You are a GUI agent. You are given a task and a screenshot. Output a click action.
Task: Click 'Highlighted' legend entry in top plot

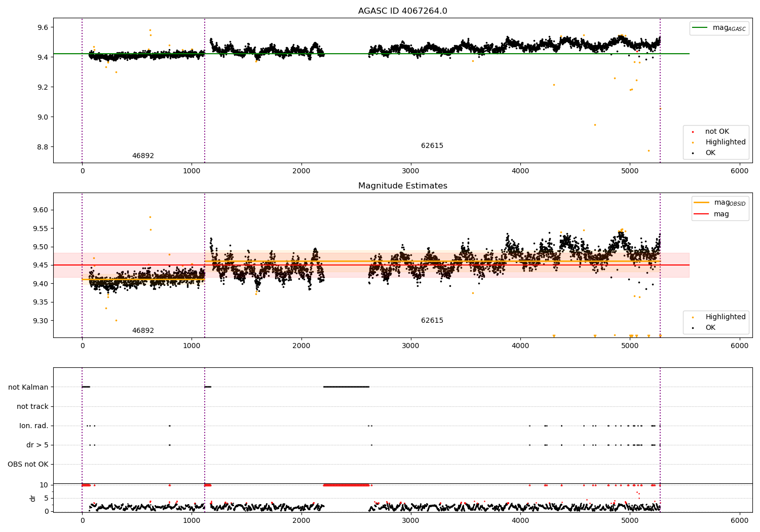point(726,142)
